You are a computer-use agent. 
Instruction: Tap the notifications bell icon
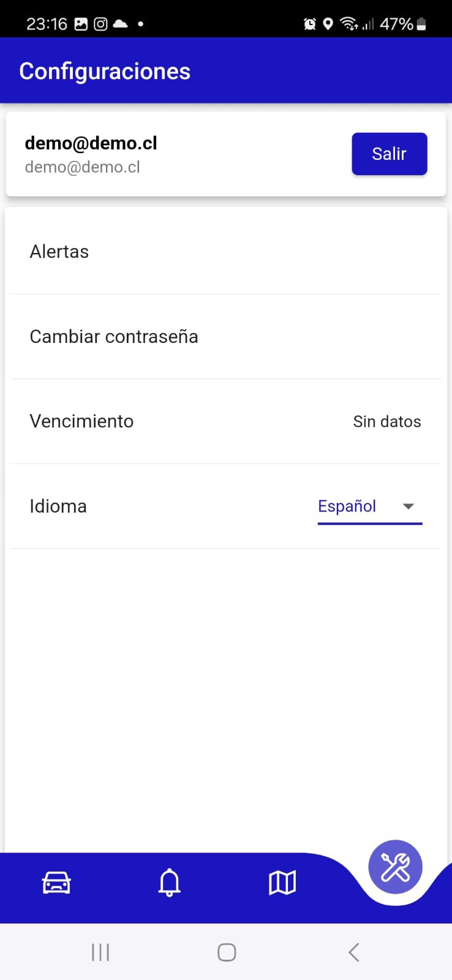click(x=170, y=883)
